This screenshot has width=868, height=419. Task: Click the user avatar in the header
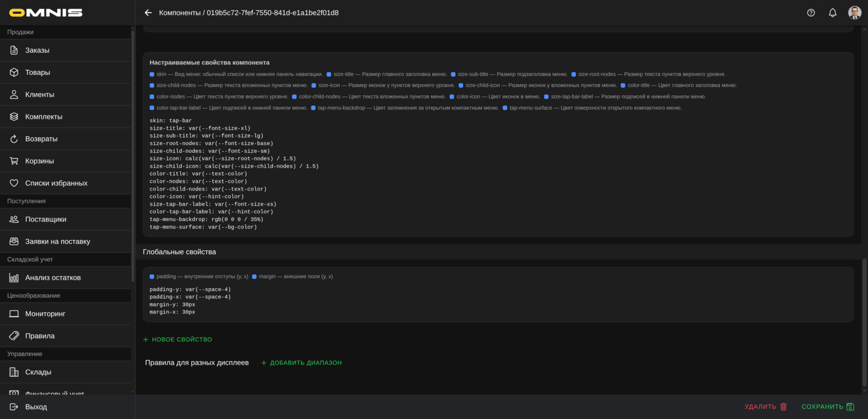[x=854, y=13]
